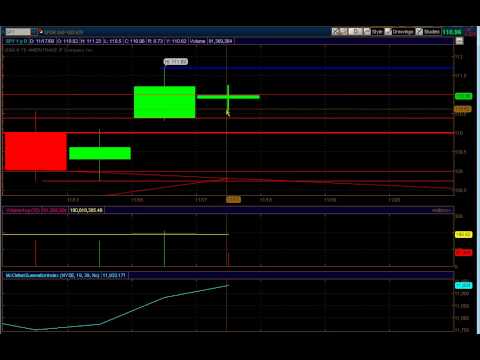Click the green last price 110.95 display

click(x=452, y=32)
